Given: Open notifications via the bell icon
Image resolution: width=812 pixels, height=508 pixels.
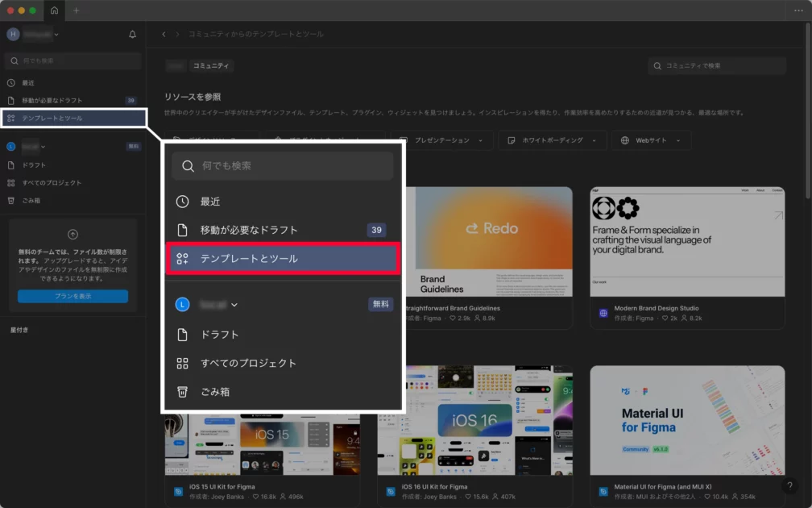Looking at the screenshot, I should click(133, 35).
